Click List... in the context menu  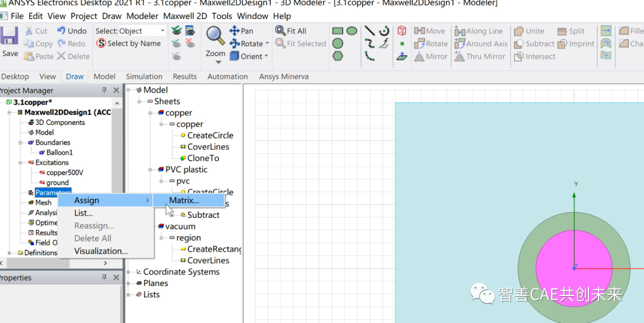point(106,213)
